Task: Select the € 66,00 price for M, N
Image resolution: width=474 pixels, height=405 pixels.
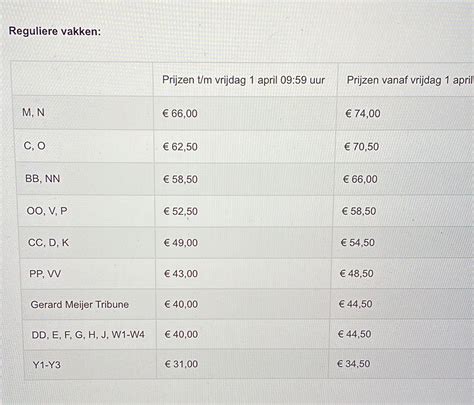Action: (x=180, y=113)
